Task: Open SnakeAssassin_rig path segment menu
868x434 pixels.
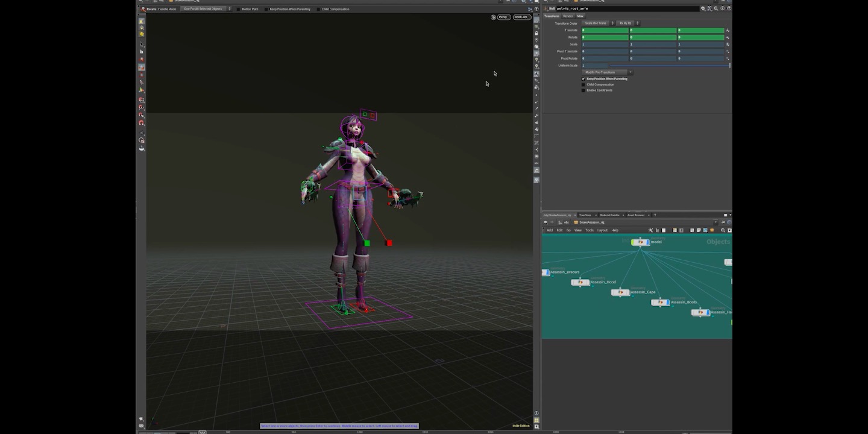Action: [589, 222]
